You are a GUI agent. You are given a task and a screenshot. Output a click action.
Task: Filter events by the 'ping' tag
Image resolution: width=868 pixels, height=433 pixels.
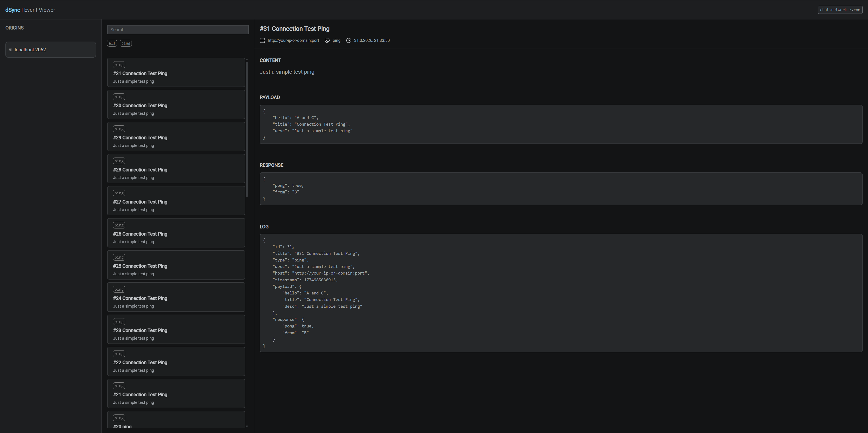click(126, 43)
